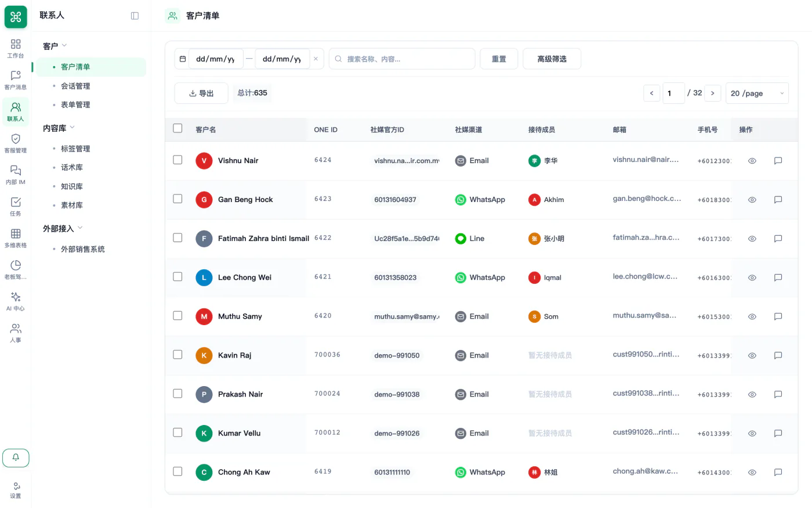Open 标签管理 menu item

coord(91,149)
